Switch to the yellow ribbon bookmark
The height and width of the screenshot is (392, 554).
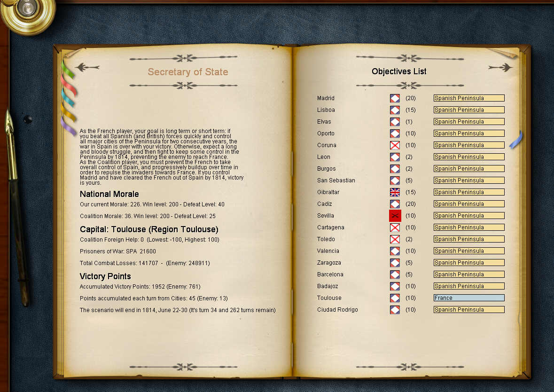click(x=69, y=113)
